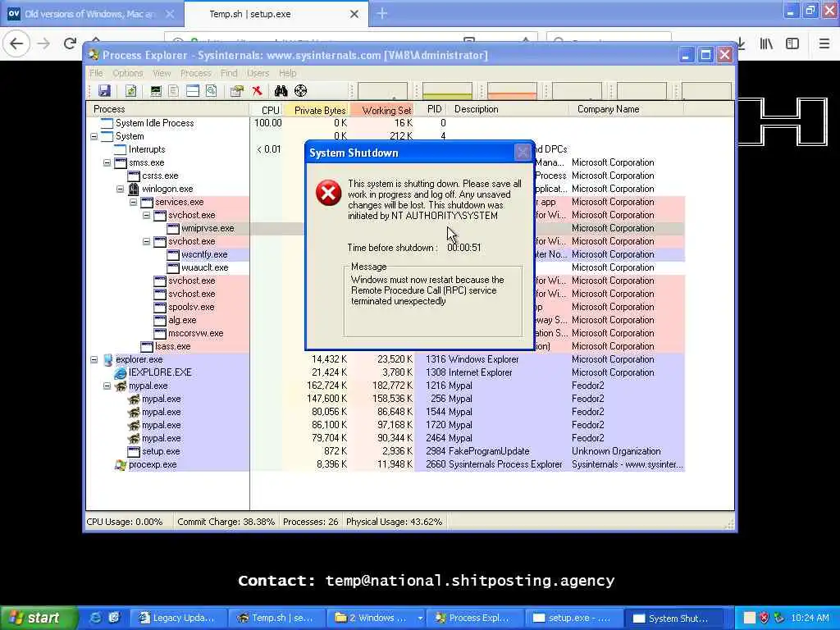Image resolution: width=840 pixels, height=630 pixels.
Task: Click the explorer.exe process icon
Action: click(107, 359)
